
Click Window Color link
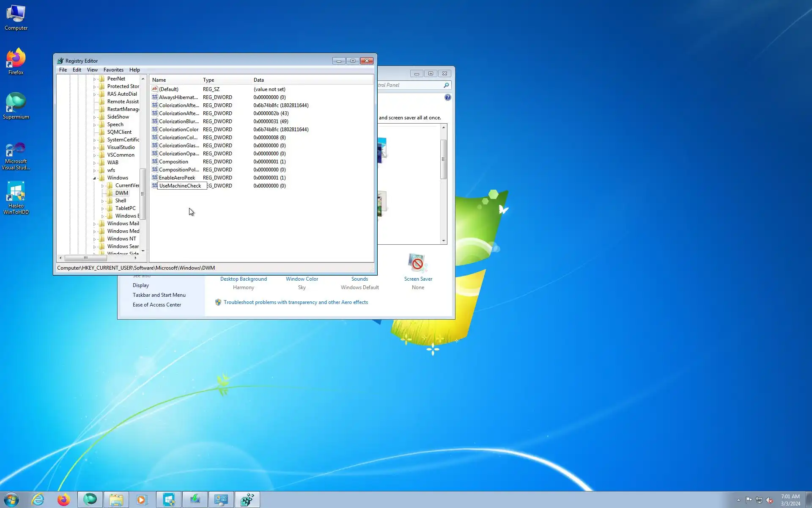point(302,279)
